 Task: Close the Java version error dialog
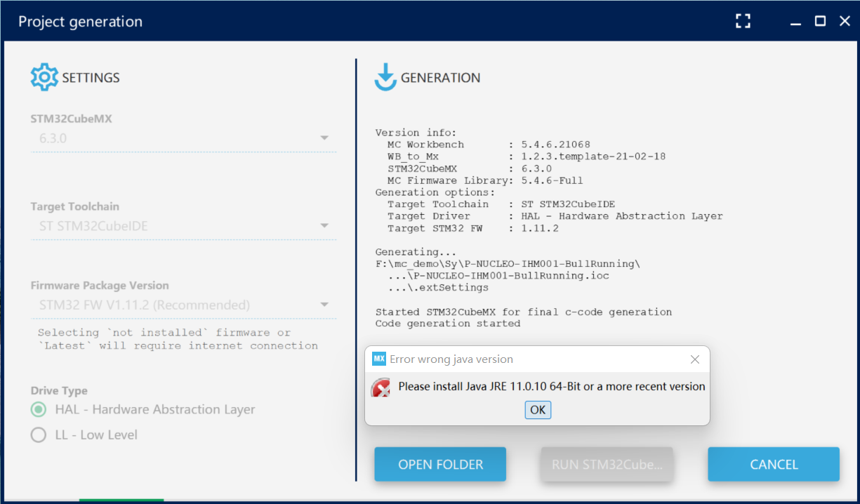point(695,359)
